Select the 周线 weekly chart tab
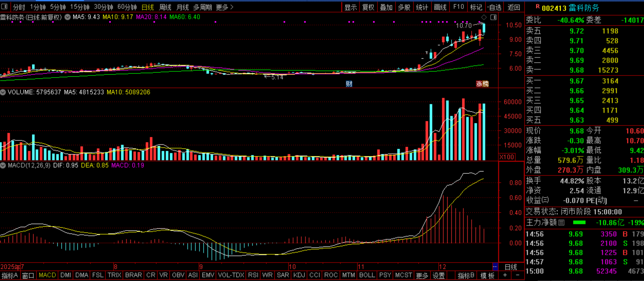The width and height of the screenshot is (644, 281). click(x=165, y=7)
